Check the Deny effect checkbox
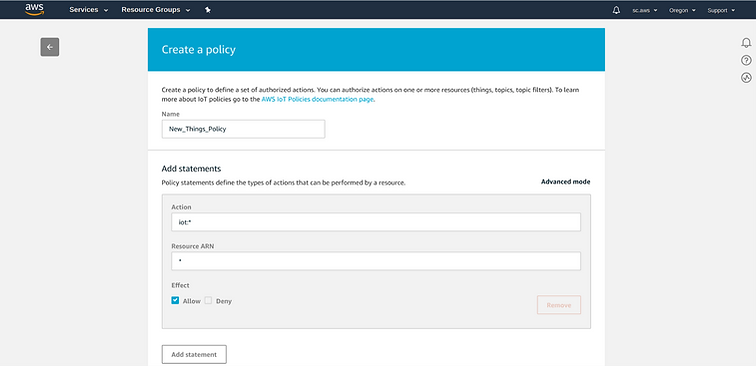756x366 pixels. tap(208, 300)
